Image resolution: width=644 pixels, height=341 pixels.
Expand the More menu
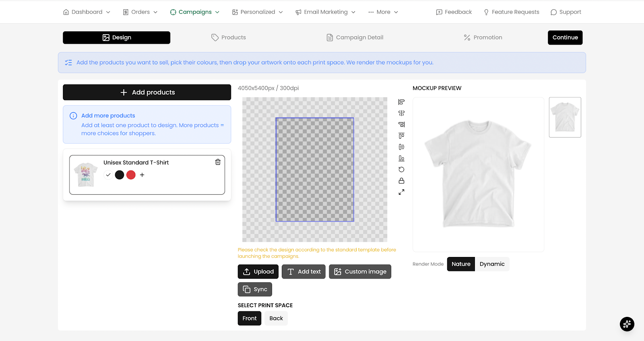(383, 12)
